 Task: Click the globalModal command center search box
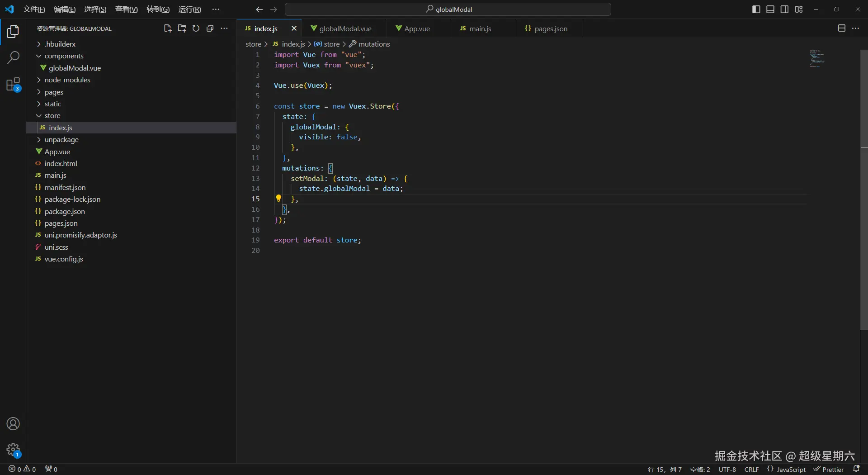(448, 9)
